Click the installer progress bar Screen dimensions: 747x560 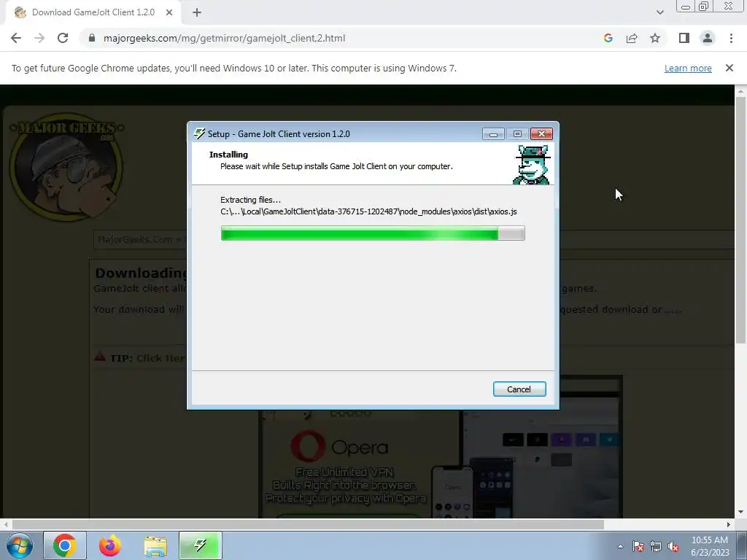coord(373,233)
